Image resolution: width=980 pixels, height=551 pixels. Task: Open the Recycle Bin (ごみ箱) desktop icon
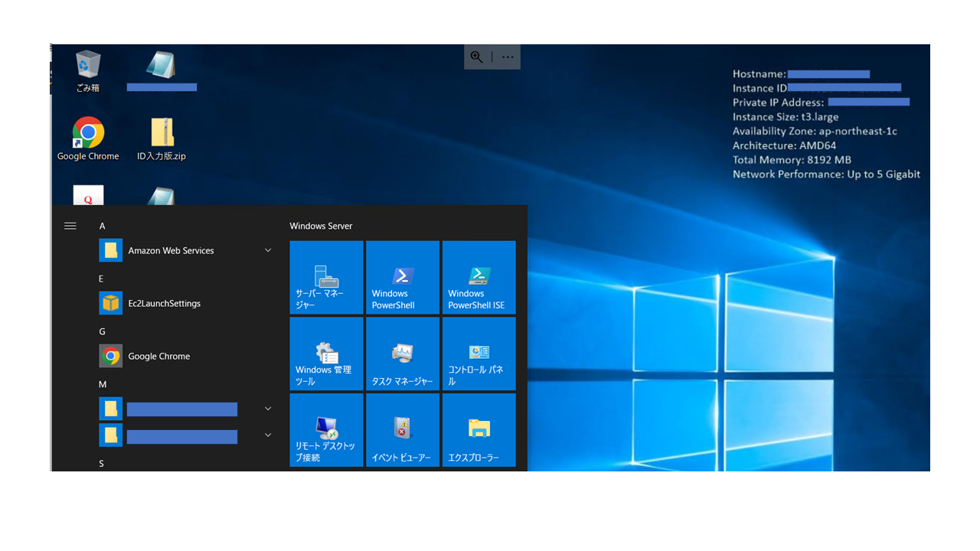88,70
